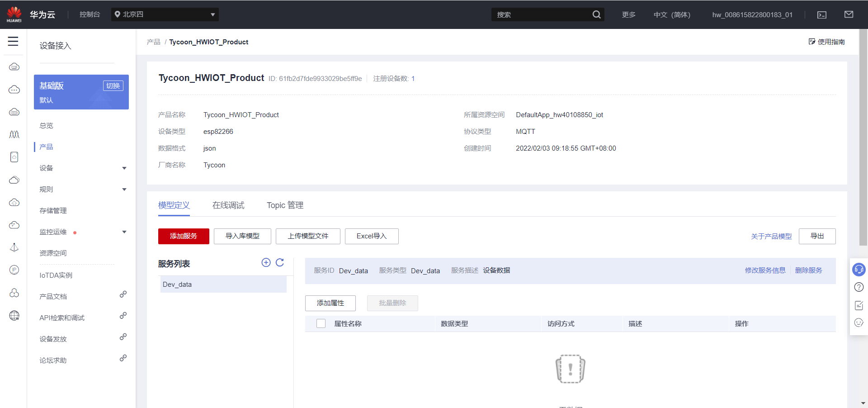Screen dimensions: 868x408
Task: Click 产品 in the breadcrumb
Action: tap(154, 42)
